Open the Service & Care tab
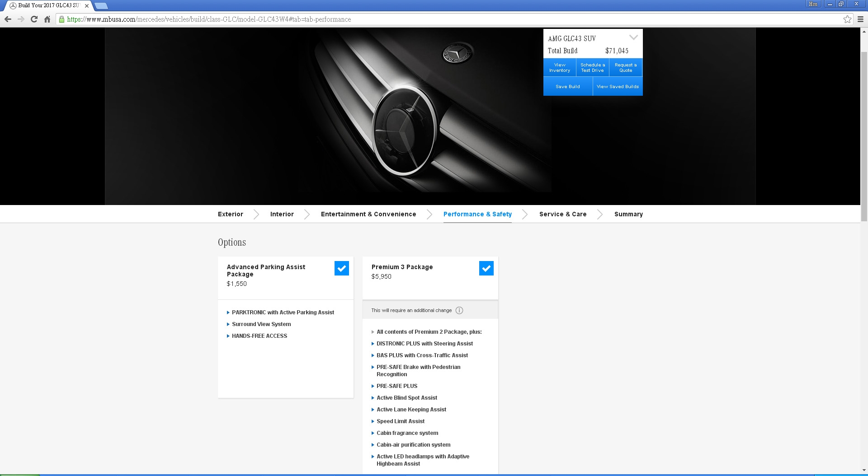868x476 pixels. tap(563, 214)
